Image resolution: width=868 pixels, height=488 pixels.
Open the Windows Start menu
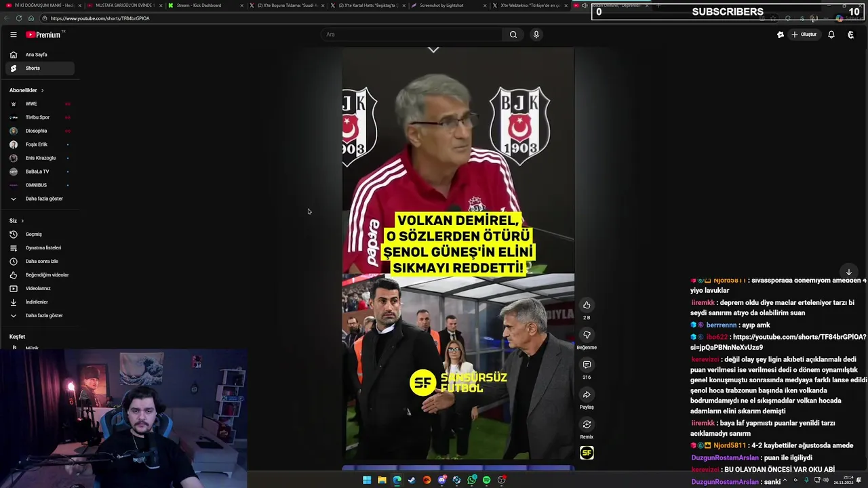point(367,480)
